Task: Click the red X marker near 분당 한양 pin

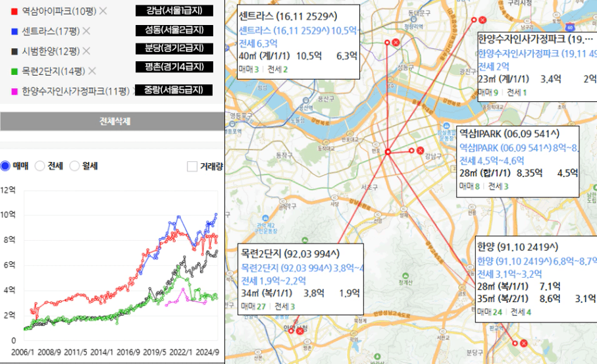Action: [523, 343]
